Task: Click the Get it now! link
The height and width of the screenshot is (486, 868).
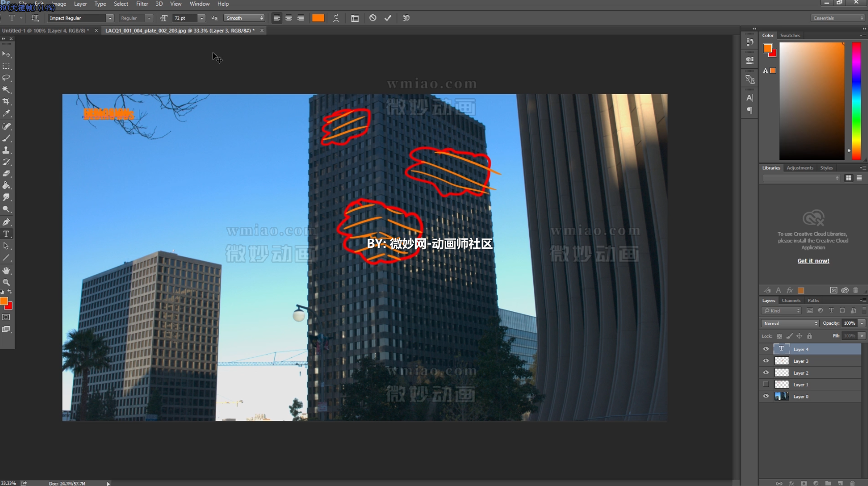Action: click(x=813, y=261)
